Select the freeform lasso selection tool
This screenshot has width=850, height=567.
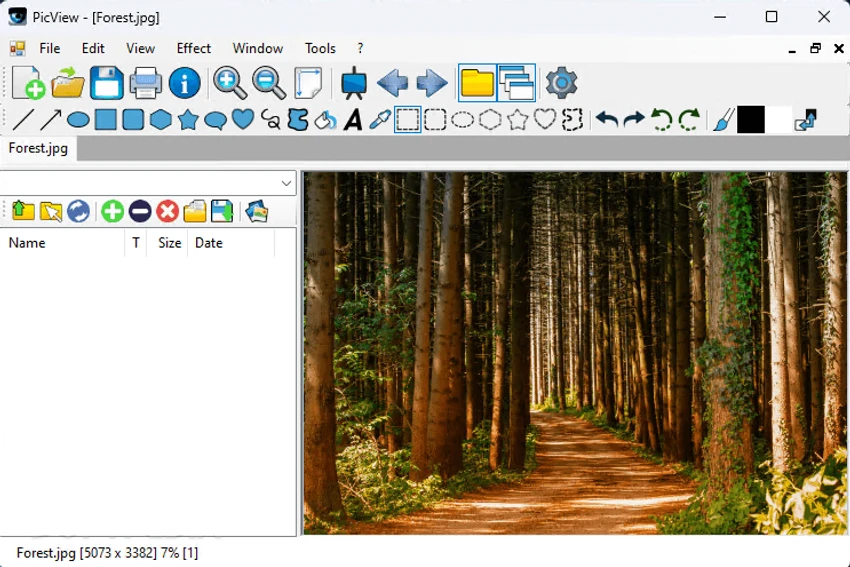tap(572, 120)
